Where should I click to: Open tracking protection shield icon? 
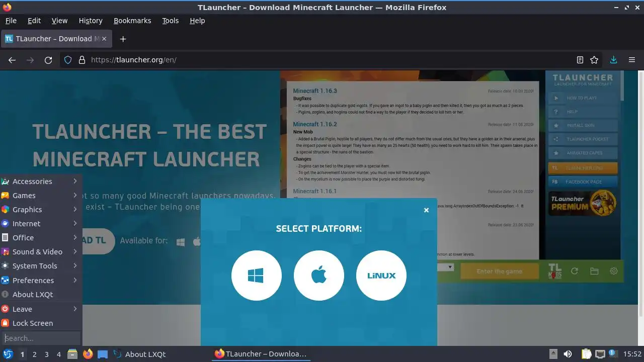(x=68, y=60)
